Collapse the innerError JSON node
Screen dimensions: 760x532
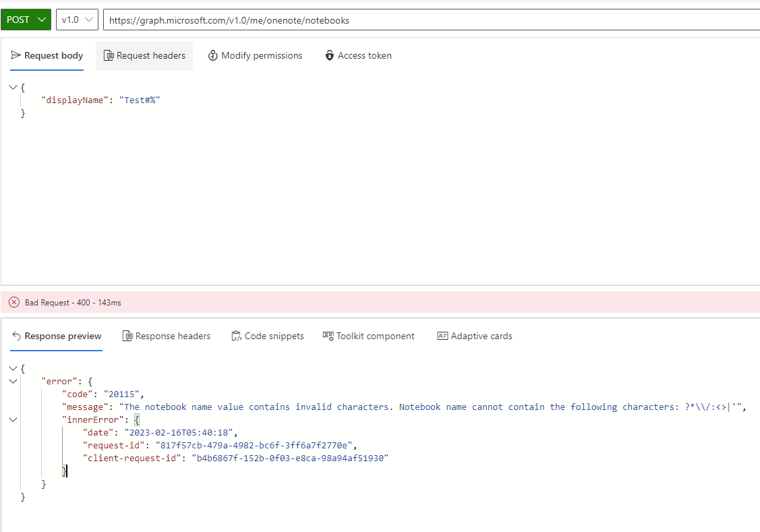click(12, 419)
